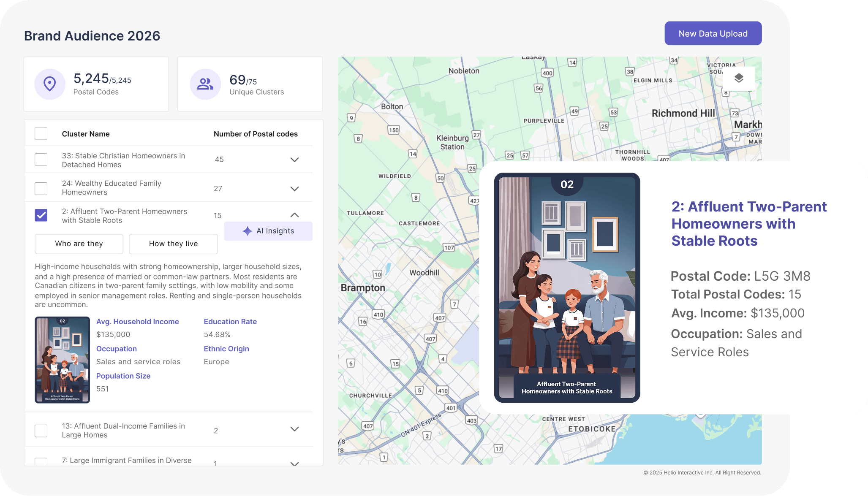Click the New Data Upload button
The height and width of the screenshot is (496, 868).
click(x=713, y=33)
